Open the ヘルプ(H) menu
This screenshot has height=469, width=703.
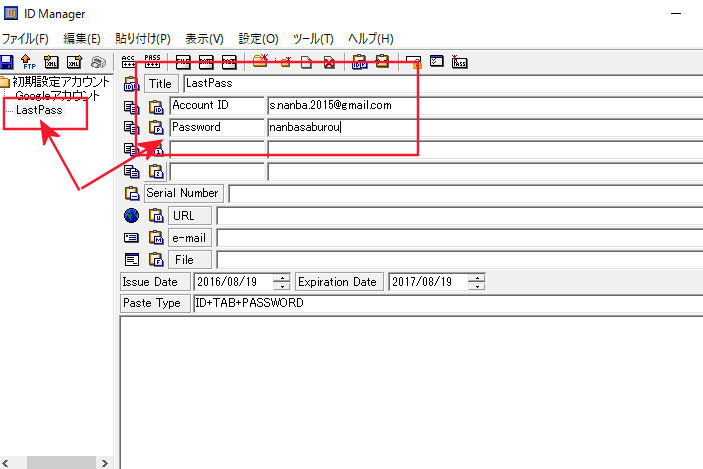pos(371,39)
